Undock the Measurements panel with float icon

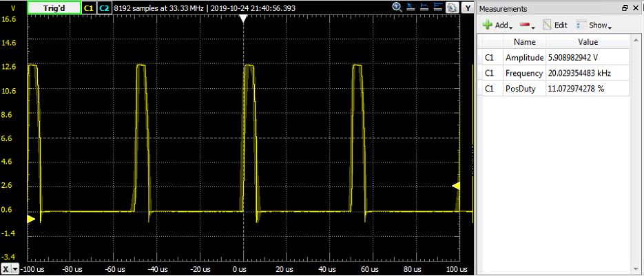(625, 8)
